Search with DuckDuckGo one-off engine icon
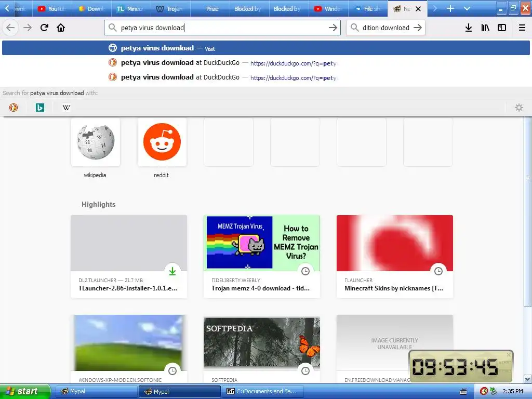 14,108
